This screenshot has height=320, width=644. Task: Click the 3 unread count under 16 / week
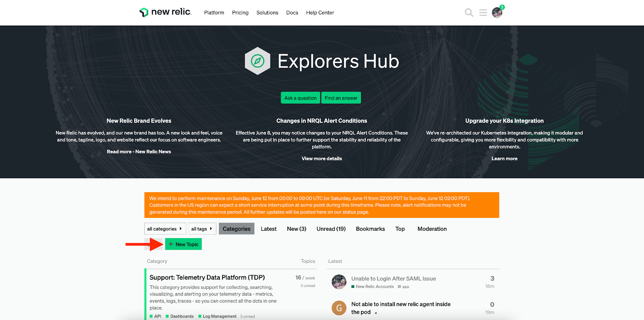pyautogui.click(x=308, y=286)
